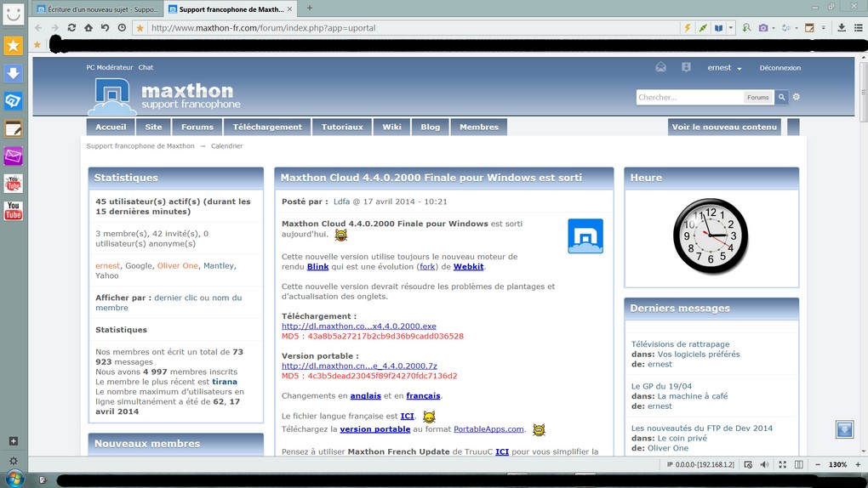The width and height of the screenshot is (868, 488).
Task: Open the SkyNote notepad sidebar icon
Action: (14, 129)
